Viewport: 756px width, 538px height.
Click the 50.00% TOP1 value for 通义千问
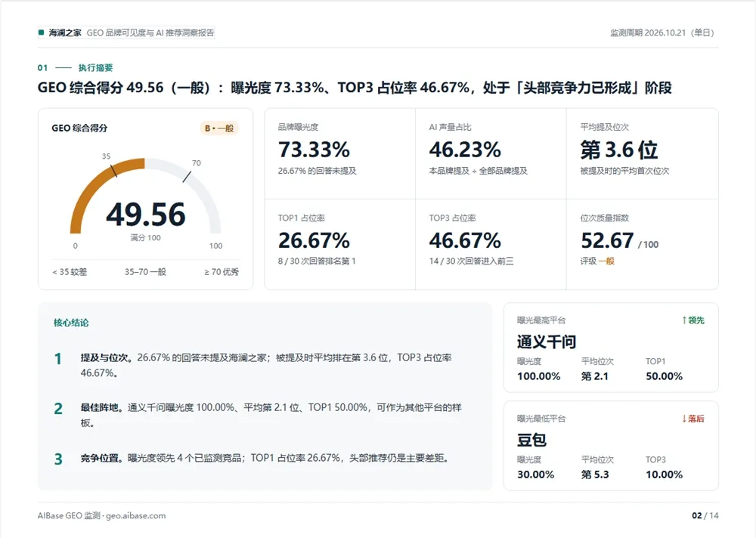coord(665,376)
